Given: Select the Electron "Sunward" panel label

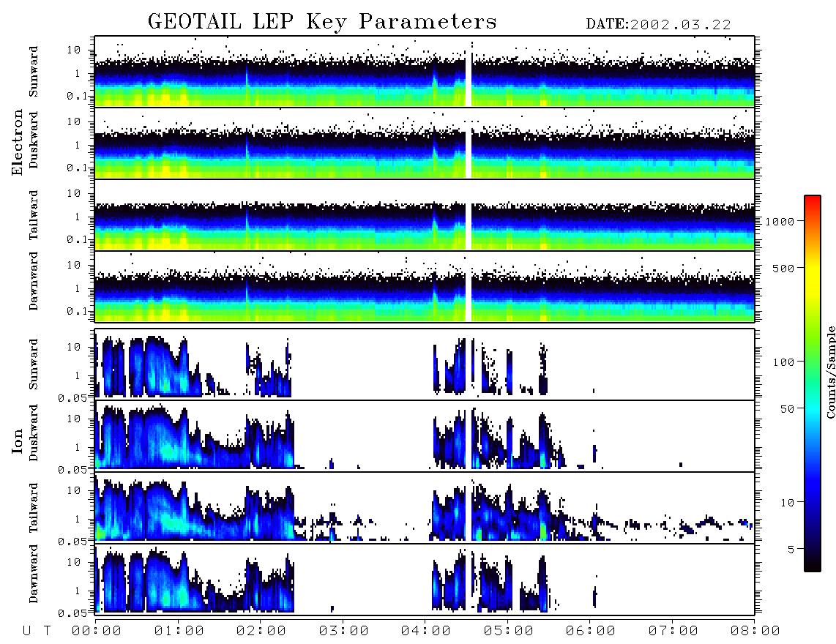Looking at the screenshot, I should pyautogui.click(x=34, y=72).
